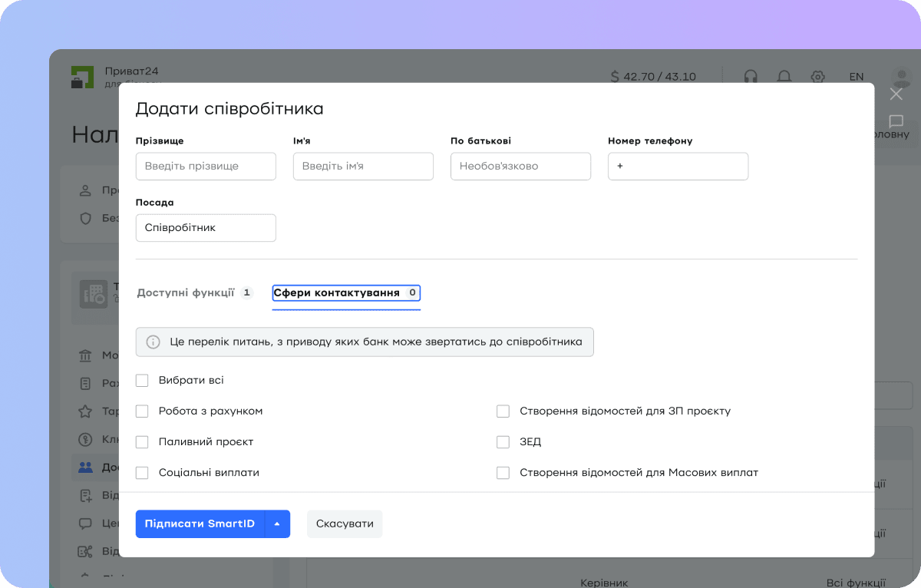Click the chat bubble icon at right

pyautogui.click(x=896, y=121)
